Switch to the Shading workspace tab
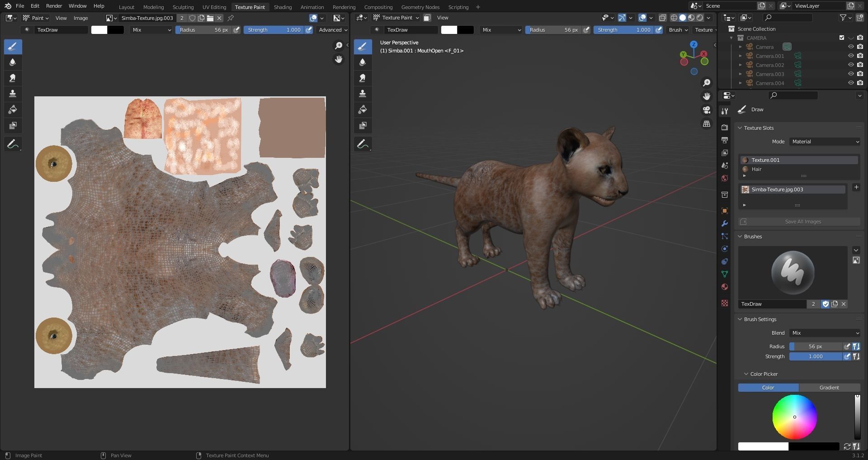The width and height of the screenshot is (868, 460). 283,7
